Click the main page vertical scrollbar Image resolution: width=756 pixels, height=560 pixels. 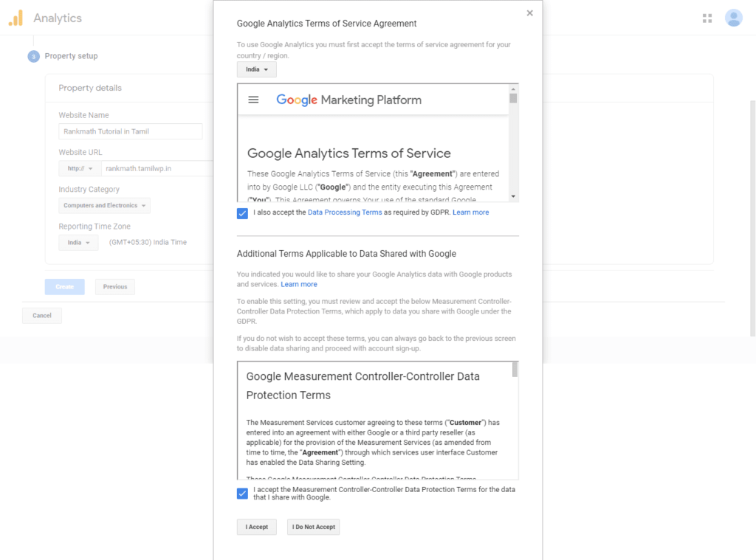click(752, 218)
